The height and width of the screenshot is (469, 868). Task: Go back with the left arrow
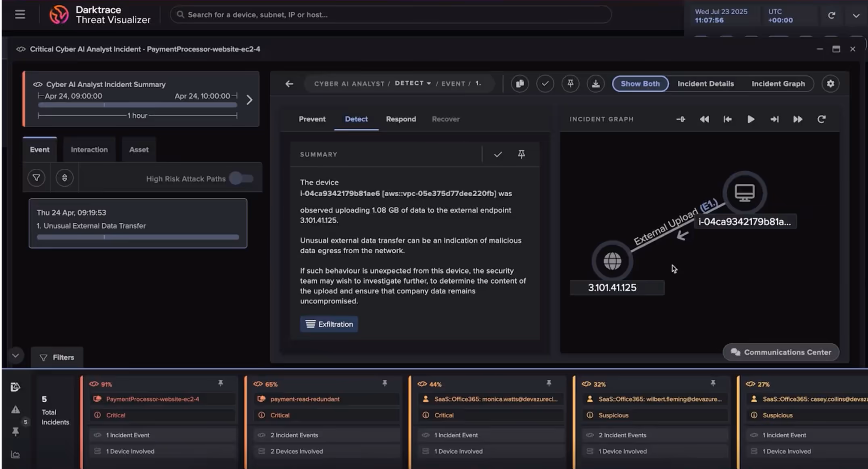(x=289, y=84)
